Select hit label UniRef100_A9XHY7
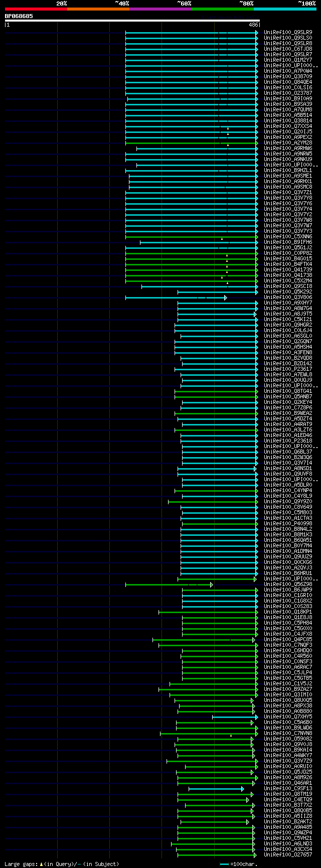Image resolution: width=321 pixels, height=868 pixels. click(288, 303)
